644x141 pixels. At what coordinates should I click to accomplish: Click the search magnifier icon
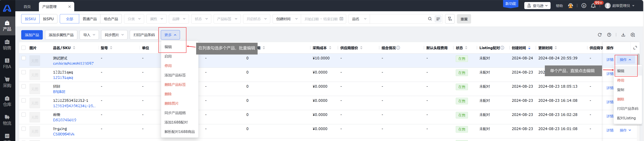[430, 19]
